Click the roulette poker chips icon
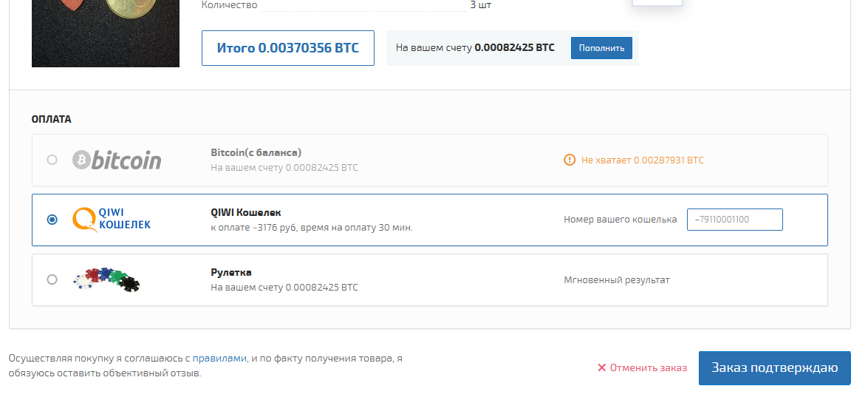The width and height of the screenshot is (868, 400). pos(106,279)
